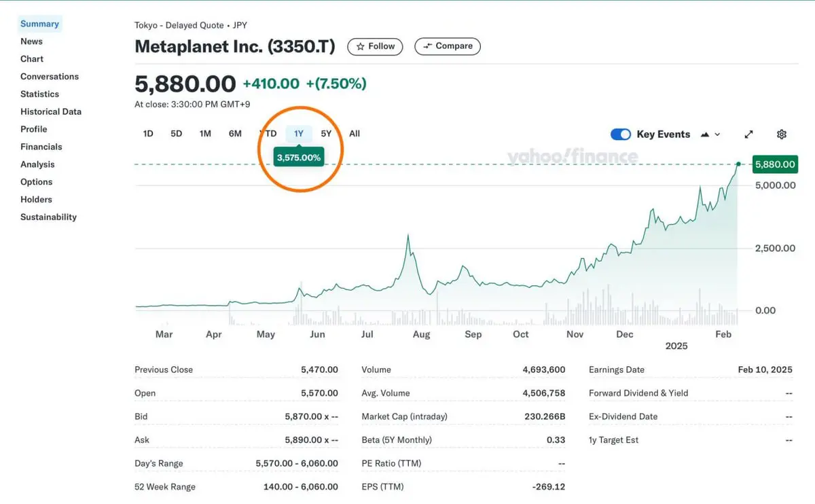This screenshot has width=815, height=504.
Task: Go to the Chart sidebar link
Action: [x=32, y=59]
